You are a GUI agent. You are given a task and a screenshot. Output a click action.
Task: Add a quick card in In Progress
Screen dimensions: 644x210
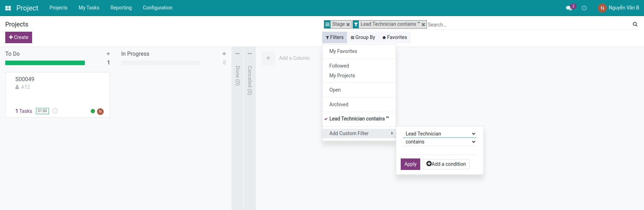(224, 54)
